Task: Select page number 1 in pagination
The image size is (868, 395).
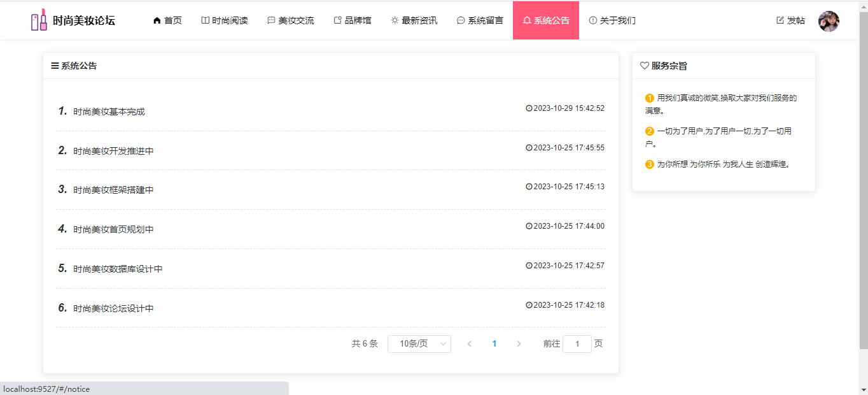Action: [x=494, y=344]
